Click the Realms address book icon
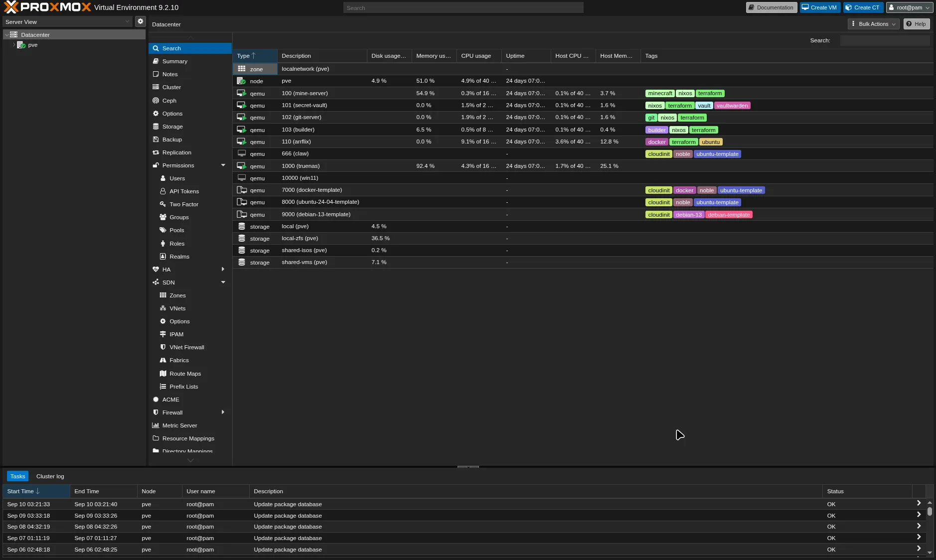Screen dimensions: 936x560 [163, 257]
